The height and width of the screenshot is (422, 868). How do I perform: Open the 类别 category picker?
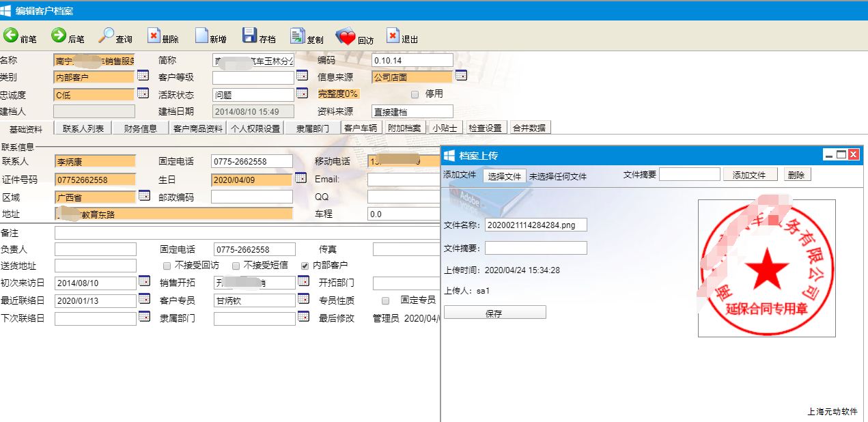143,75
